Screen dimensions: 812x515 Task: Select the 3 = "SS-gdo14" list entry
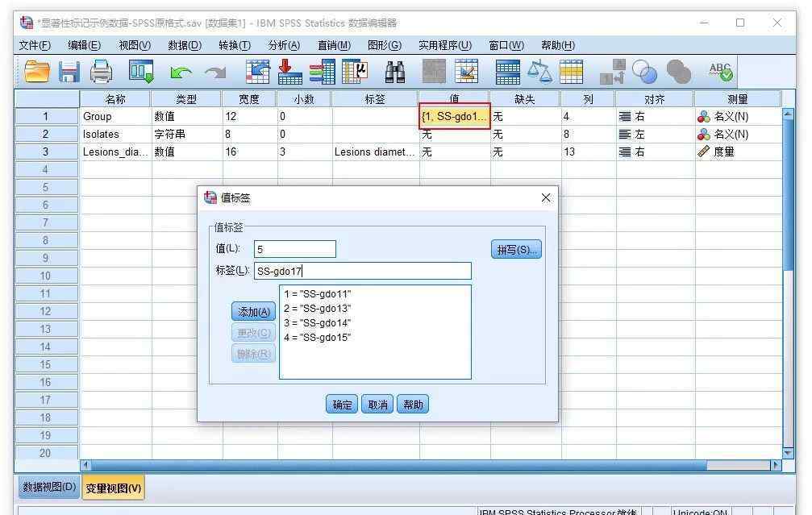pyautogui.click(x=318, y=323)
